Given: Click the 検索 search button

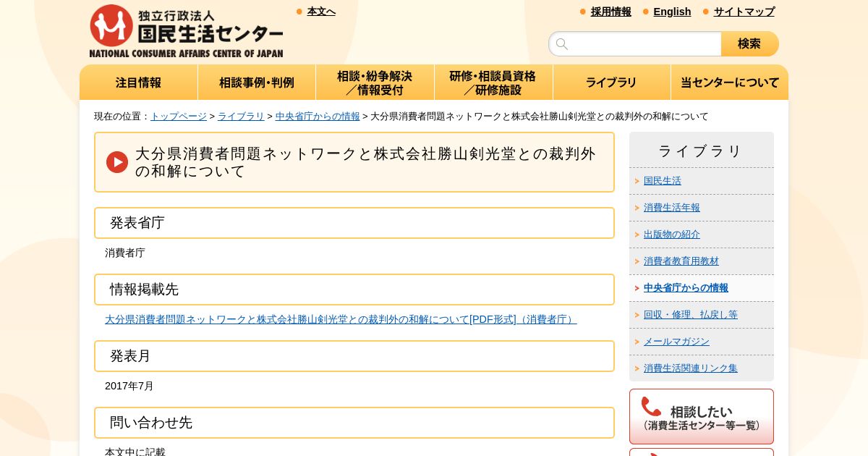Looking at the screenshot, I should (x=750, y=44).
